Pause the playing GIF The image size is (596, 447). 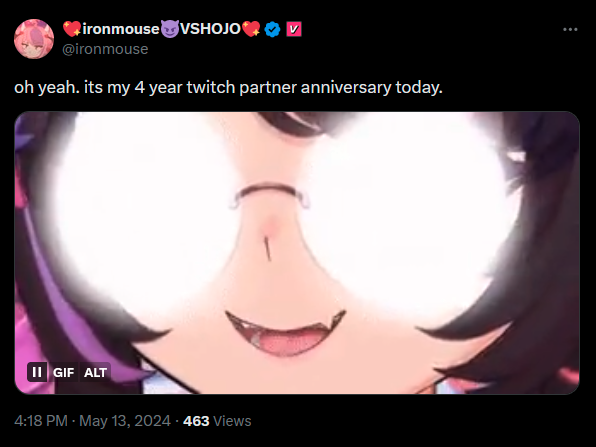point(37,372)
